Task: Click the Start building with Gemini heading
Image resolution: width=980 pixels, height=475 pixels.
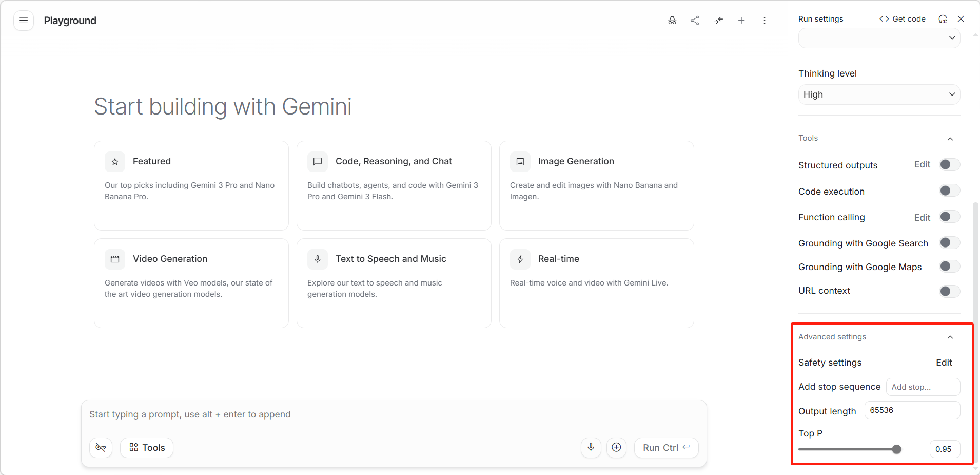Action: pyautogui.click(x=223, y=107)
